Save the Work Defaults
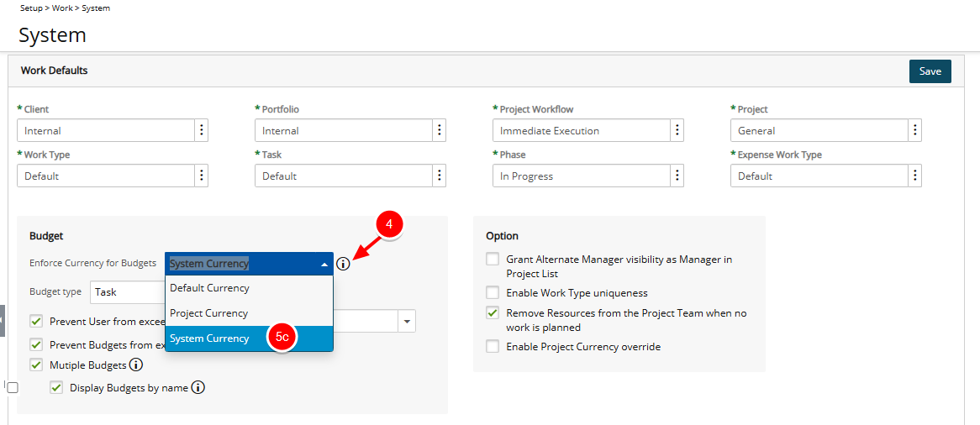980x425 pixels. pos(930,71)
